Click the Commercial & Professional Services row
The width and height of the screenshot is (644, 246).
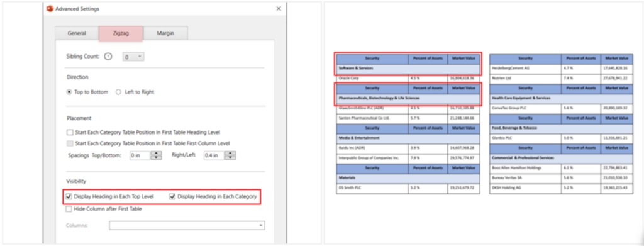point(561,158)
